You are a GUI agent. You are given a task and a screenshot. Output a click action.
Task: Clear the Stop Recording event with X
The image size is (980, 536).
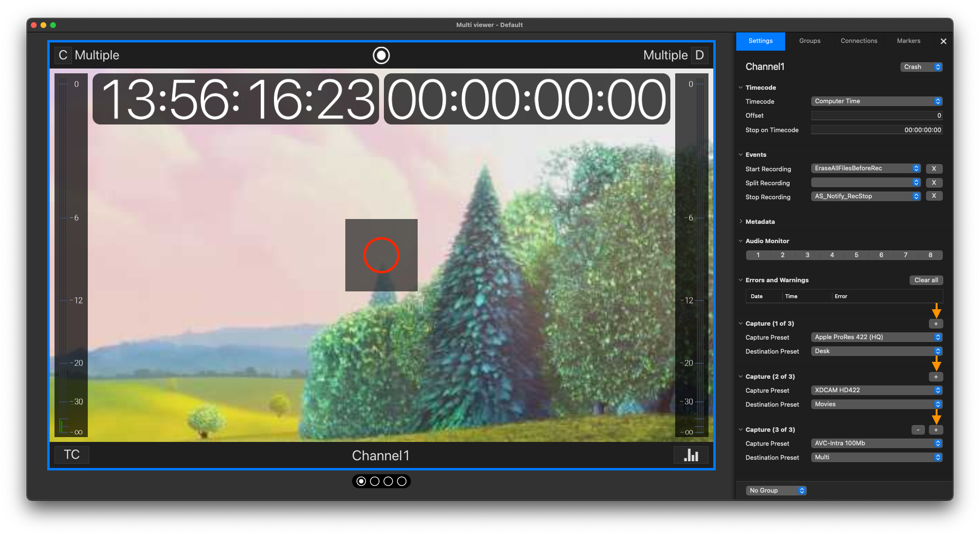tap(934, 196)
